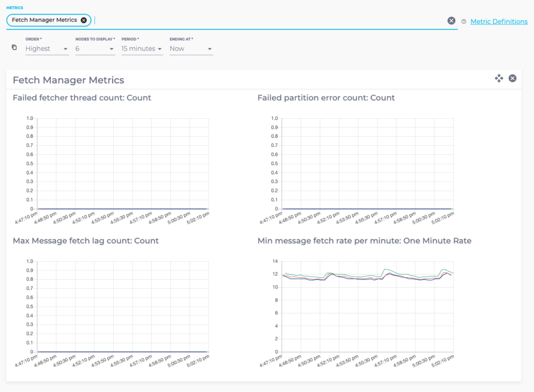This screenshot has width=534, height=392.
Task: Click inside the Metrics search input field
Action: tap(261, 21)
